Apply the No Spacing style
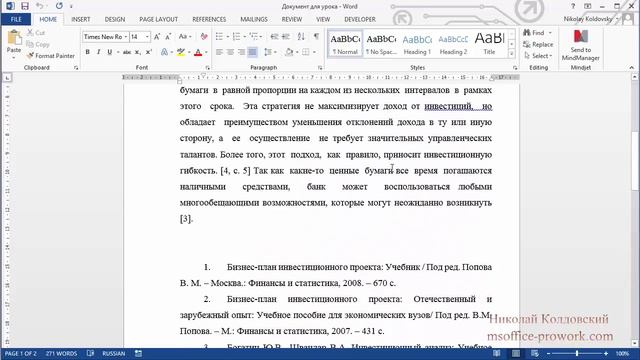The height and width of the screenshot is (360, 640). pos(381,44)
